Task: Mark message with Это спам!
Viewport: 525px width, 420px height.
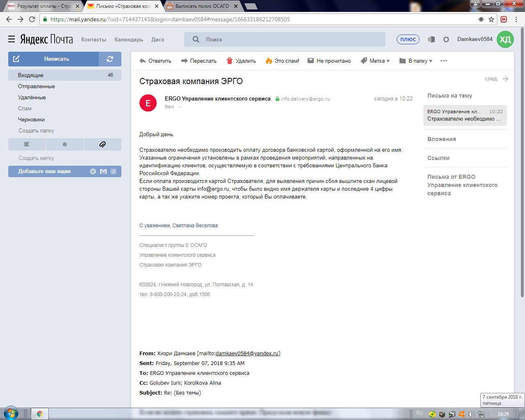Action: [x=282, y=61]
